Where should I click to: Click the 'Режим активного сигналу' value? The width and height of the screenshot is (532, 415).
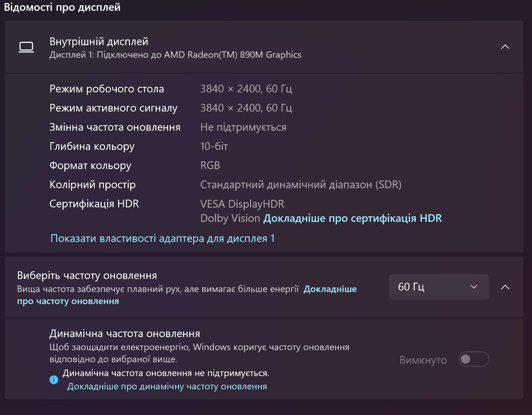pyautogui.click(x=246, y=108)
